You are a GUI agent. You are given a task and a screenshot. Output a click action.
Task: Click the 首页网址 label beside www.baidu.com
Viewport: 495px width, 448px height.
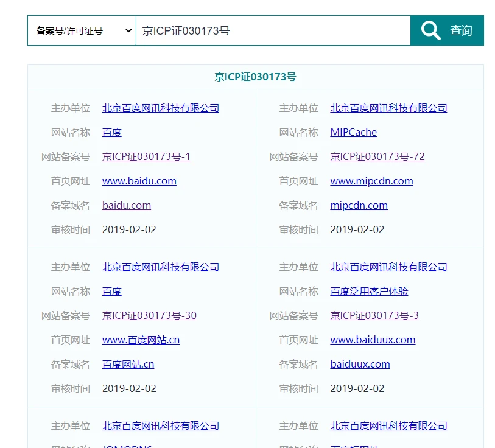click(71, 181)
